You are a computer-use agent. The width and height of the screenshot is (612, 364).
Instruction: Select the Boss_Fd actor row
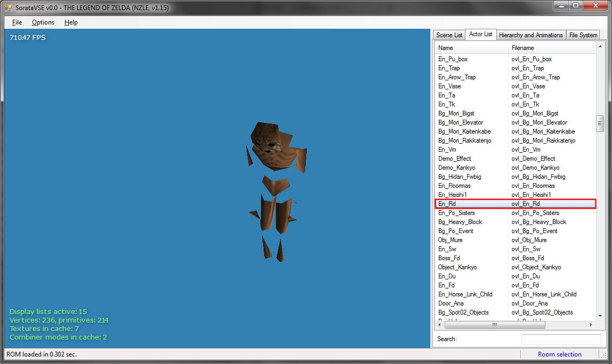pyautogui.click(x=515, y=258)
